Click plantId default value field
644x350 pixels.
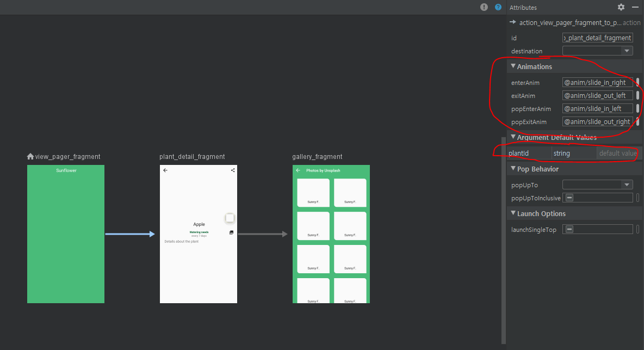tap(618, 153)
